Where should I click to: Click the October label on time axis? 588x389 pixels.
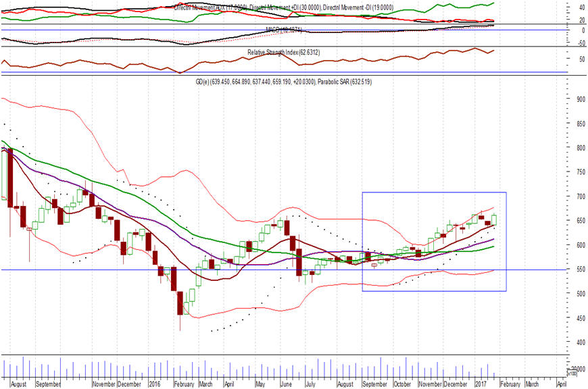[402, 384]
